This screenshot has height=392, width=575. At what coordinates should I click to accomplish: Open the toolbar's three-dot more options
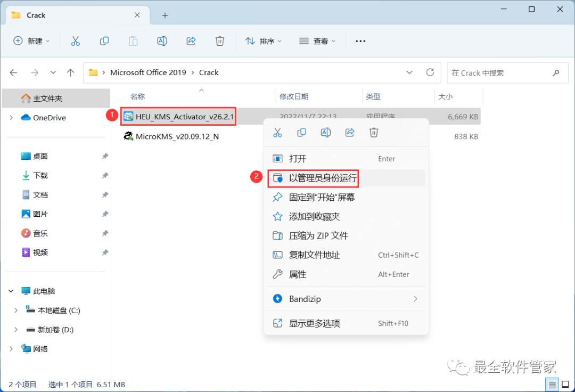360,41
